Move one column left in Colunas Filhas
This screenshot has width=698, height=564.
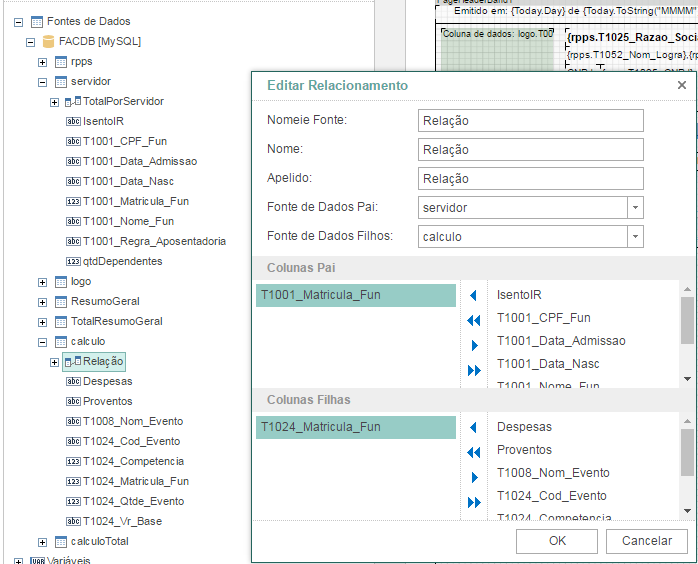coord(473,428)
